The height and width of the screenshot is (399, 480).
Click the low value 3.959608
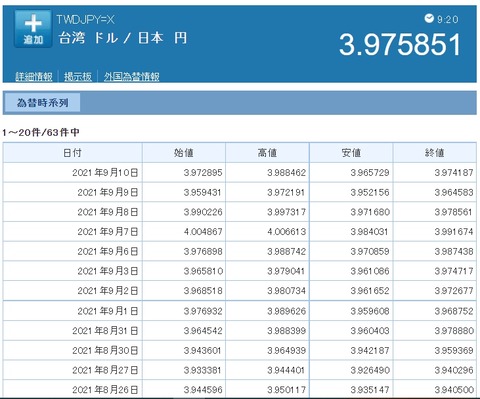coord(370,311)
